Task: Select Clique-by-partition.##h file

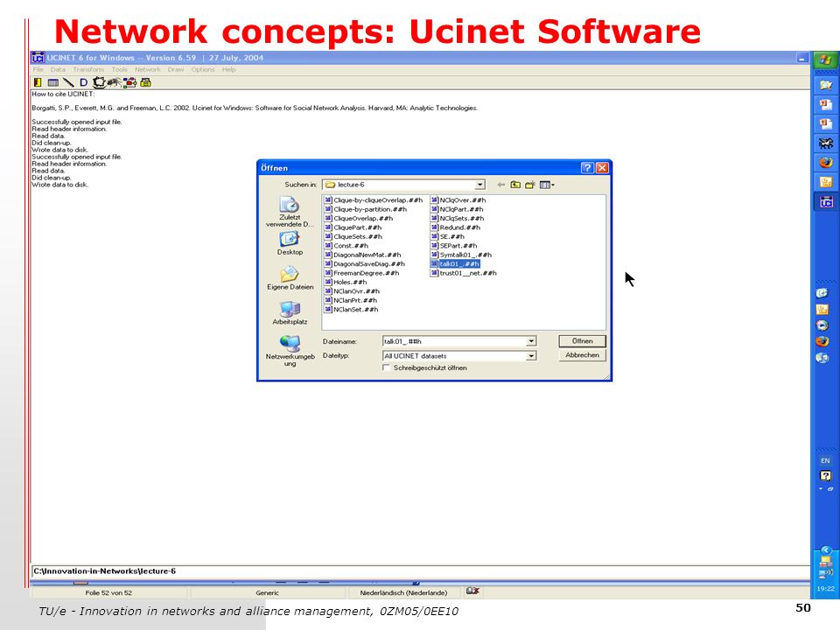Action: tap(366, 209)
